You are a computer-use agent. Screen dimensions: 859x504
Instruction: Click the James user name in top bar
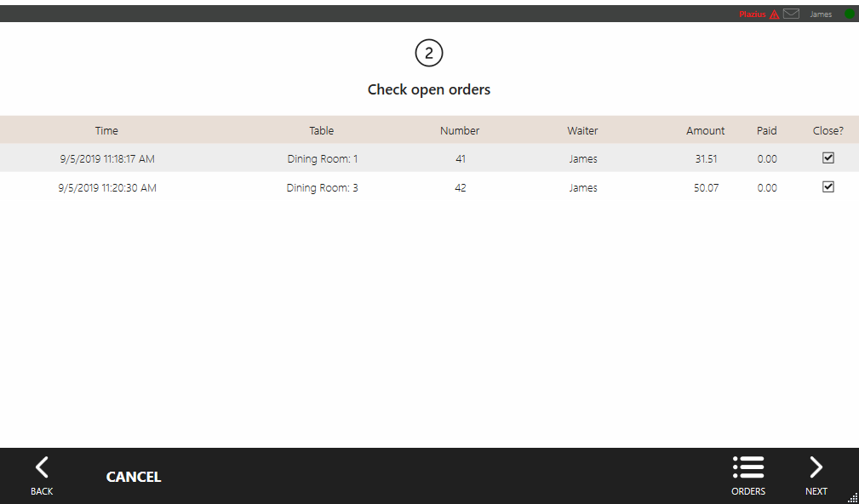point(821,14)
